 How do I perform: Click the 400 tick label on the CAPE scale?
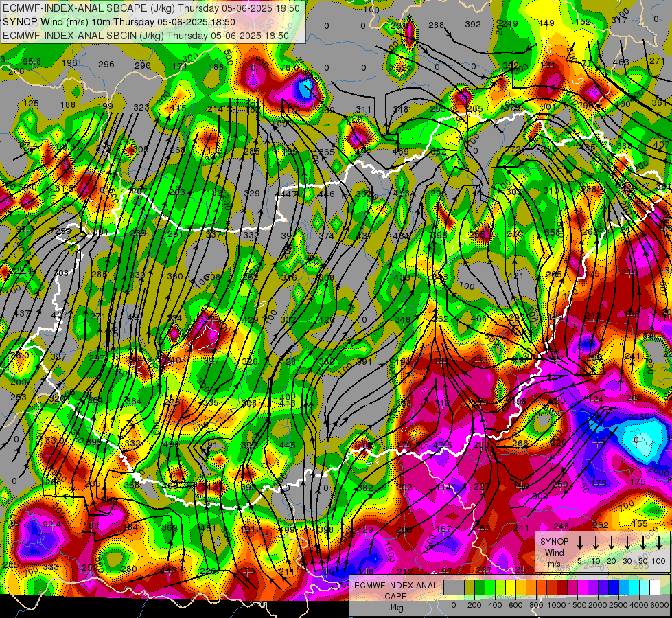coord(495,605)
